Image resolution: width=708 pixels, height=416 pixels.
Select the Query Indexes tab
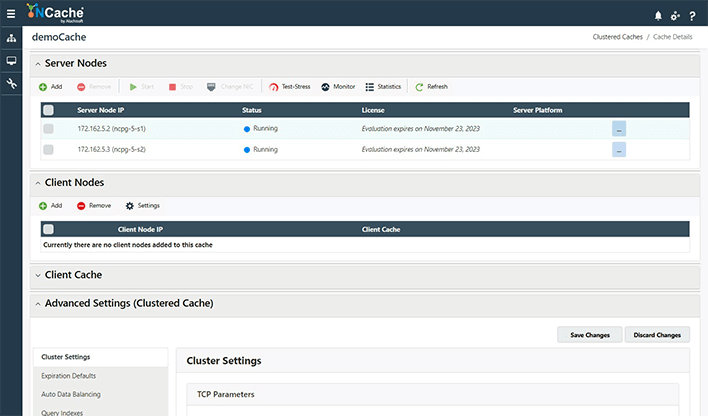pyautogui.click(x=100, y=412)
